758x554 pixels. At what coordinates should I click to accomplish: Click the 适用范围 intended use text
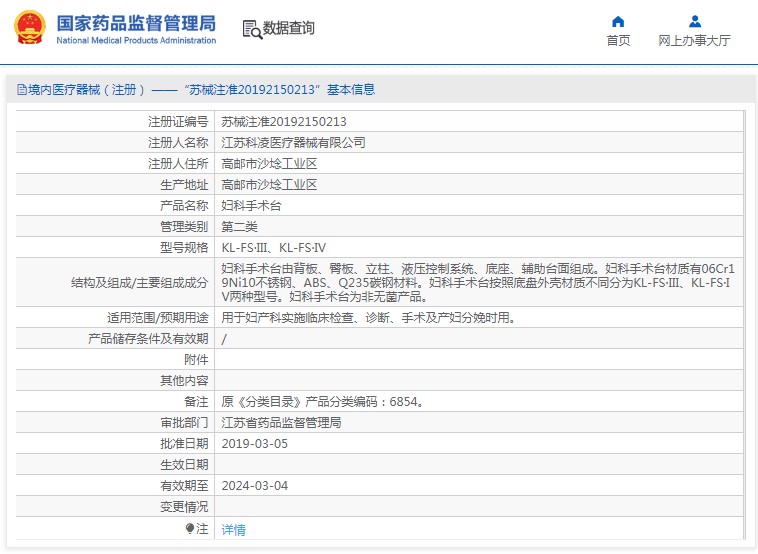pyautogui.click(x=370, y=318)
